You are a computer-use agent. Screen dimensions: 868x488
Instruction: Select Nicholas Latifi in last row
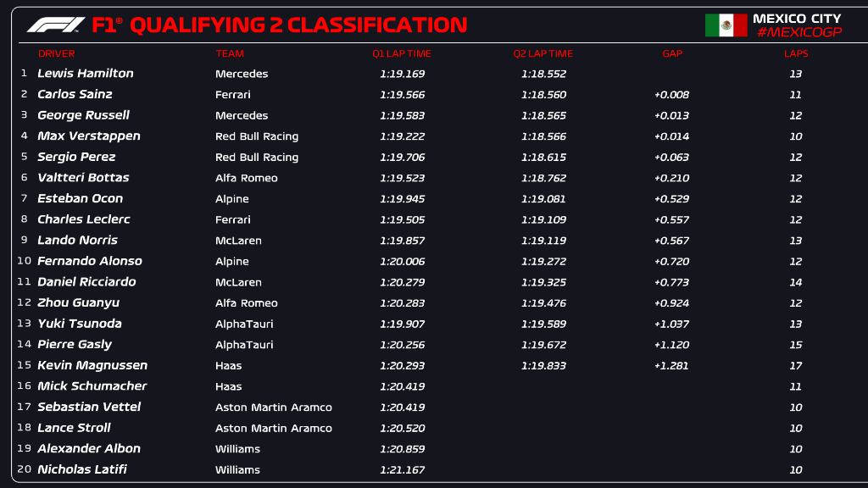coord(82,469)
